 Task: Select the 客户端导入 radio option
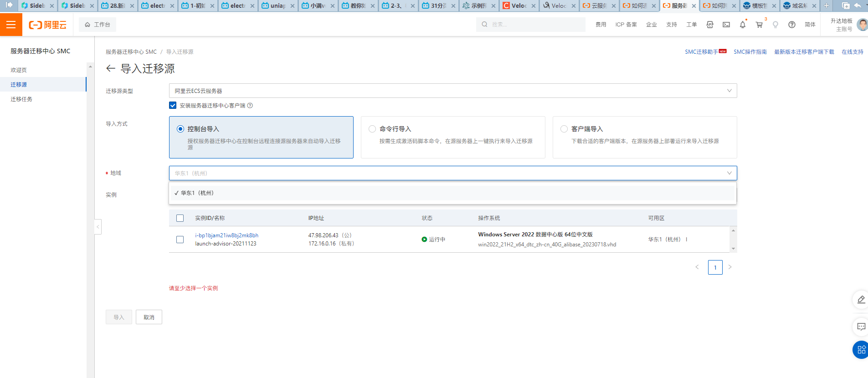click(564, 129)
